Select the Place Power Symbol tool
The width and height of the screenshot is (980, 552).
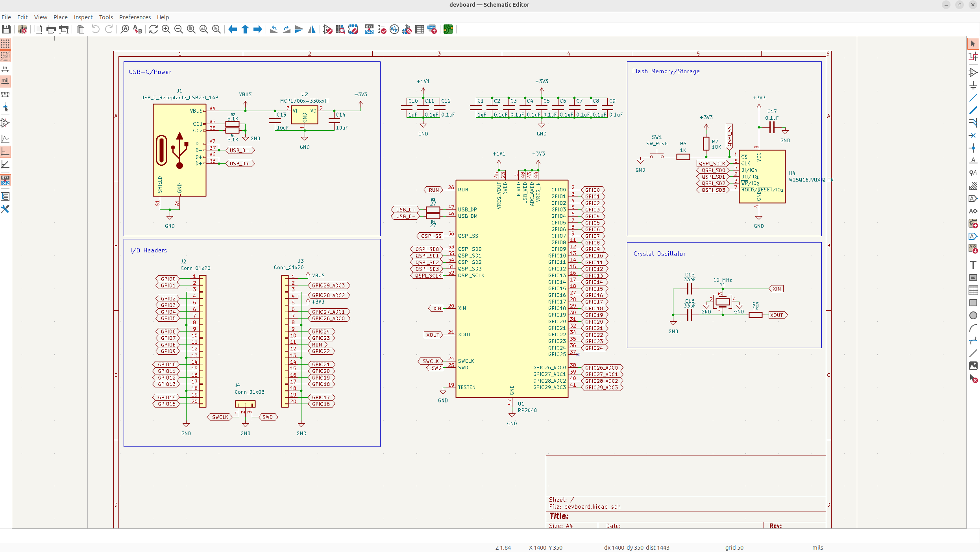point(973,85)
